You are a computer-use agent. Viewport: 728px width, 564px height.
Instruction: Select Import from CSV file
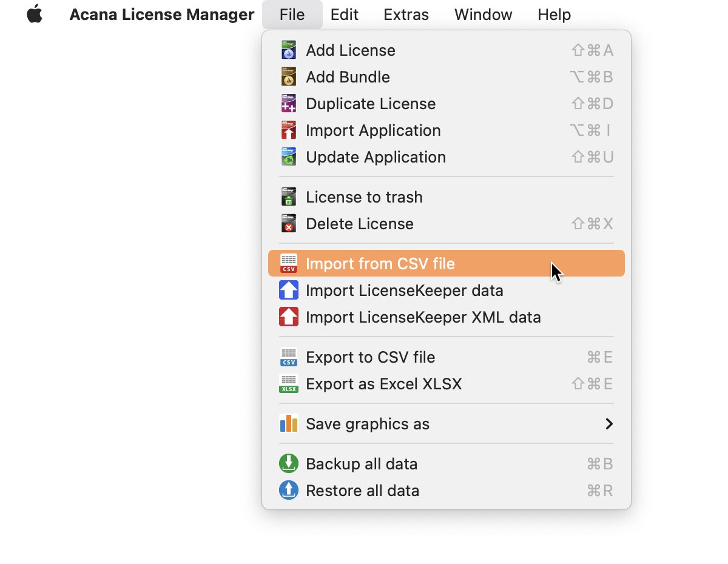click(447, 264)
